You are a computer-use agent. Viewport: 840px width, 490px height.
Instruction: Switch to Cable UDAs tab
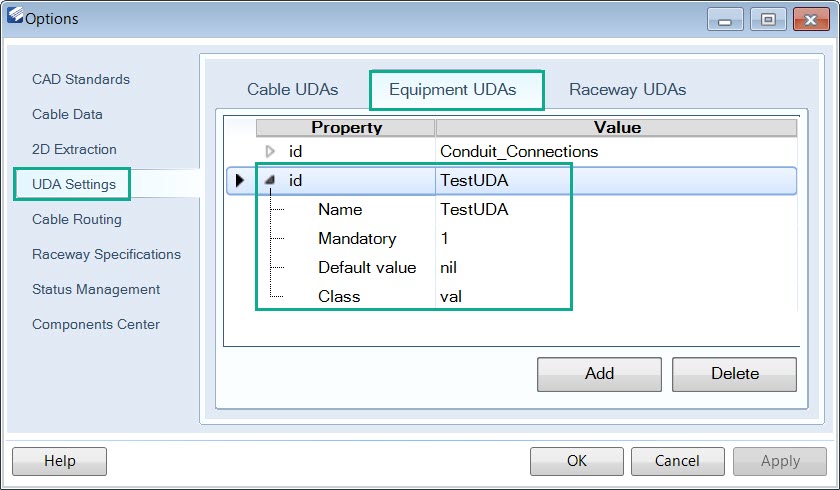coord(292,89)
